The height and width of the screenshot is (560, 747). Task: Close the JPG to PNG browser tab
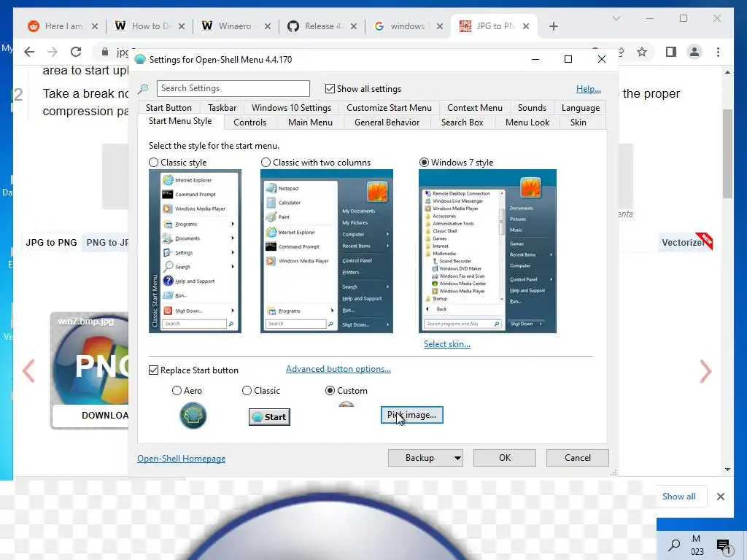[526, 26]
